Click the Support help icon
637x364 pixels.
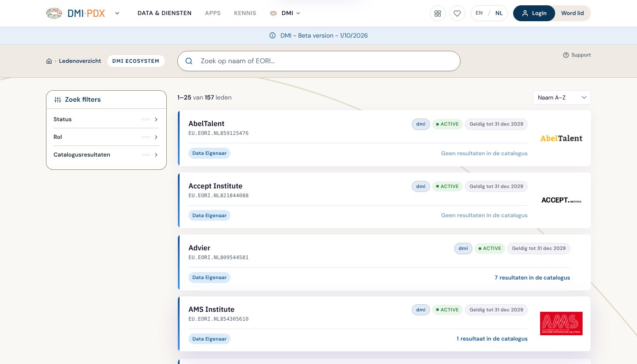click(566, 55)
